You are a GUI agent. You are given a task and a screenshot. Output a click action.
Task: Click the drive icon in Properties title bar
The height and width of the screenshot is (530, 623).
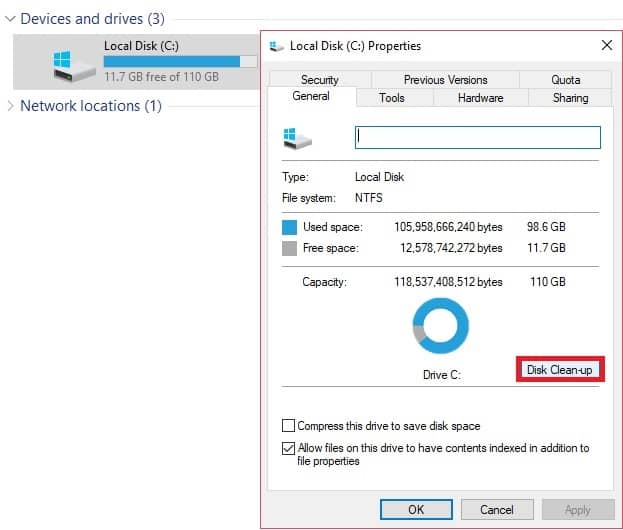[x=276, y=45]
